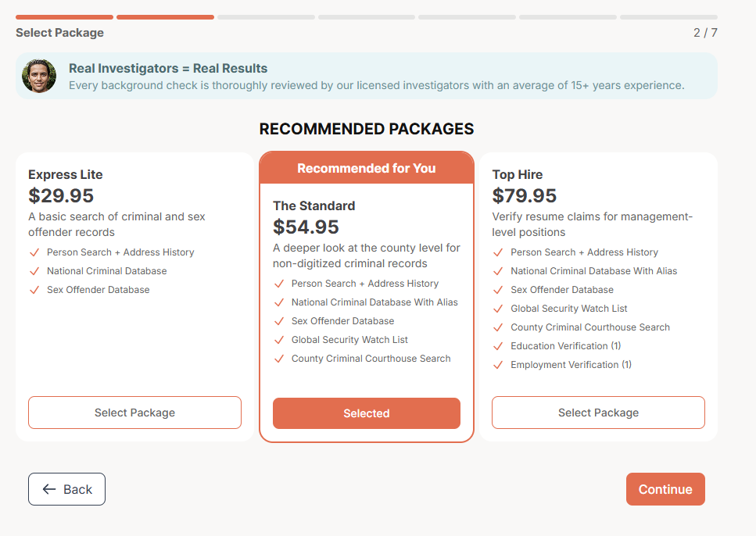
Task: Click checkmark beside Top Hire Person Search
Action: tap(498, 252)
